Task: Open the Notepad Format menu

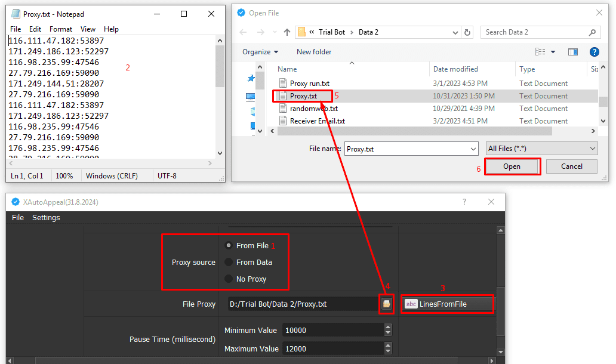Action: pos(61,29)
